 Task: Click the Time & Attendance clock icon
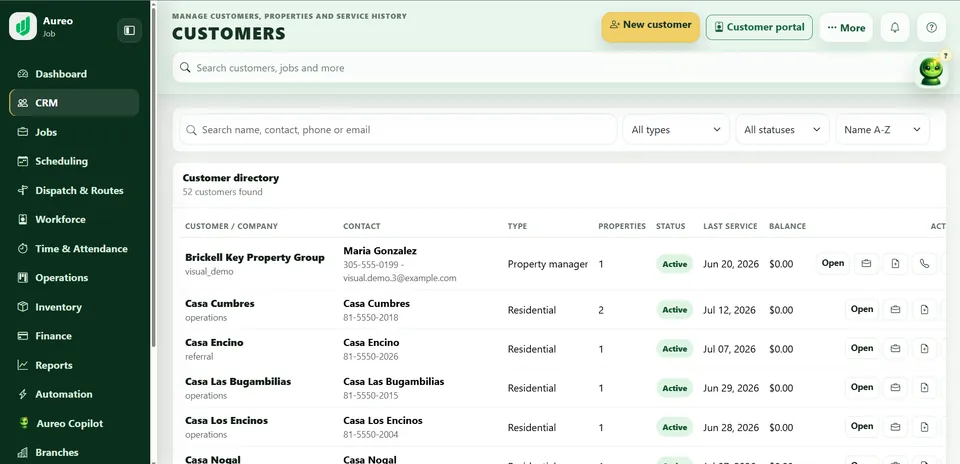pyautogui.click(x=23, y=249)
